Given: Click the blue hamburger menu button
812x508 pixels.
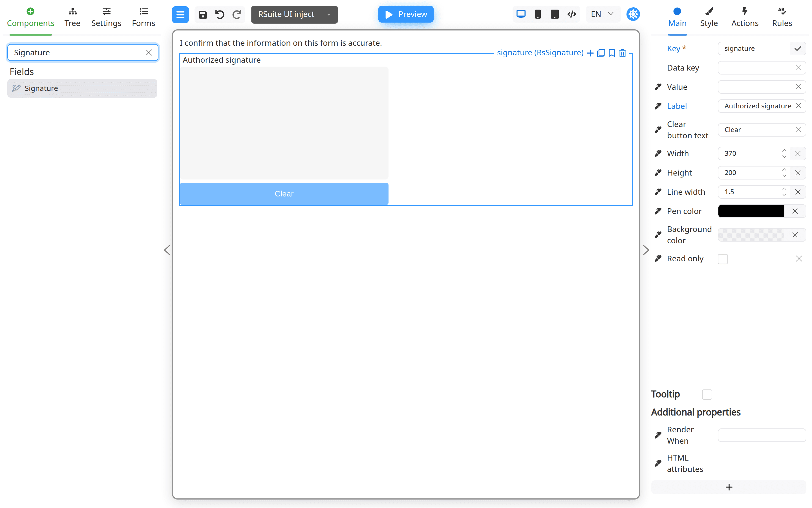Looking at the screenshot, I should click(x=180, y=14).
